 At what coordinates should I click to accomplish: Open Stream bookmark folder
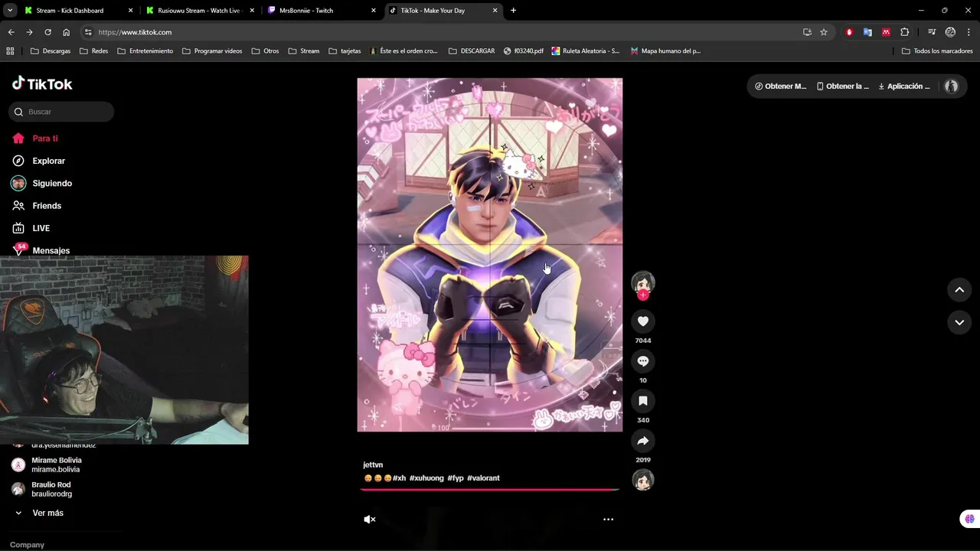click(x=303, y=51)
